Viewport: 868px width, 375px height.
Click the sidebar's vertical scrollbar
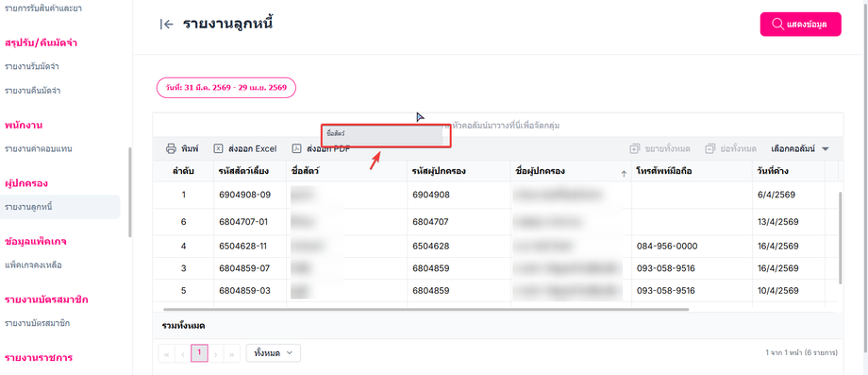130,192
